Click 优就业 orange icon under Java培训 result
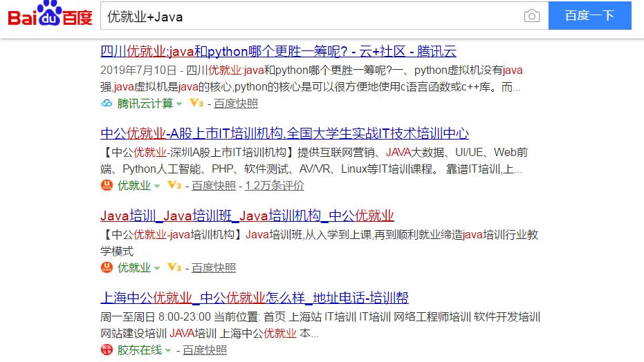Image resolution: width=644 pixels, height=362 pixels. click(x=107, y=267)
